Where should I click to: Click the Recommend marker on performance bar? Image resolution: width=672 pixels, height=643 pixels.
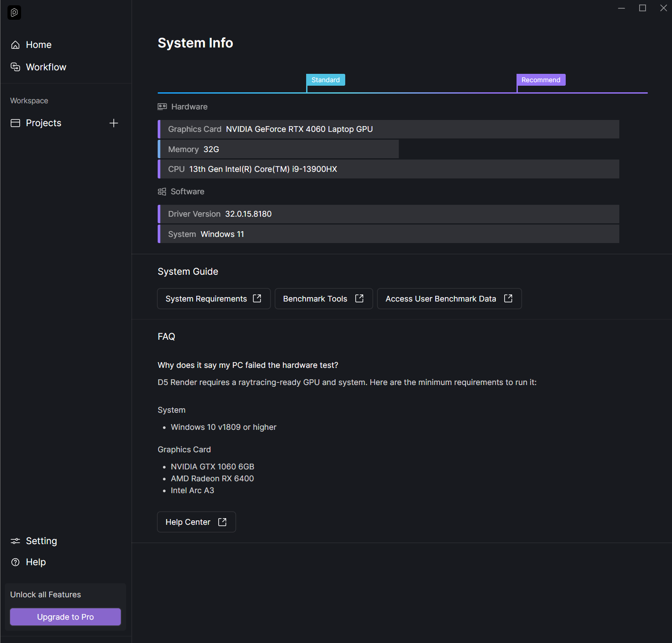[541, 80]
